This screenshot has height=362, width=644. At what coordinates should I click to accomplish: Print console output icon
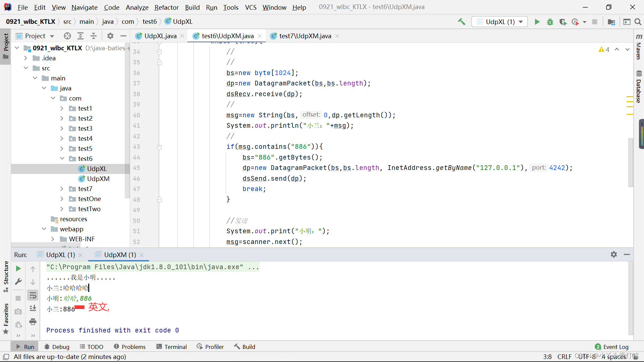33,322
